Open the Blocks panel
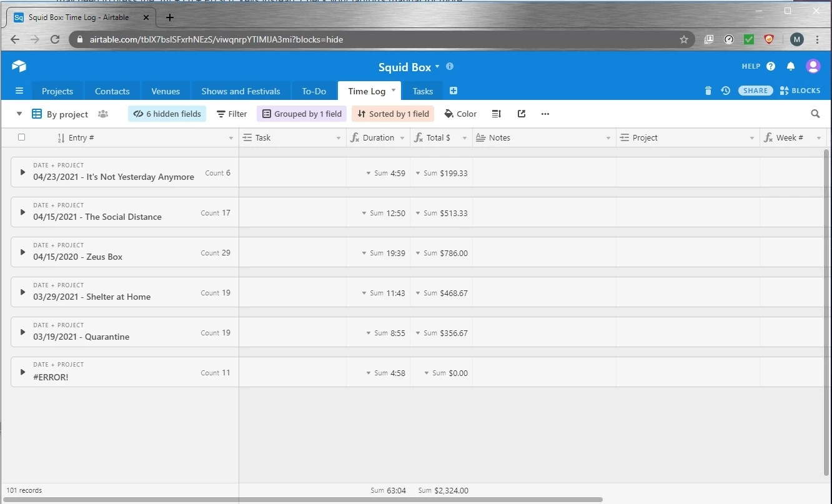 pyautogui.click(x=800, y=91)
